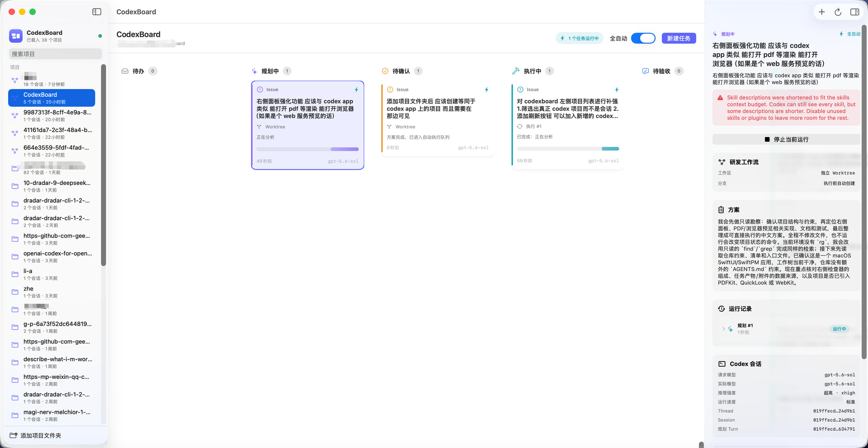Image resolution: width=868 pixels, height=448 pixels.
Task: Open the 9987313f-8cff-4e9a-8... project
Action: (x=52, y=116)
